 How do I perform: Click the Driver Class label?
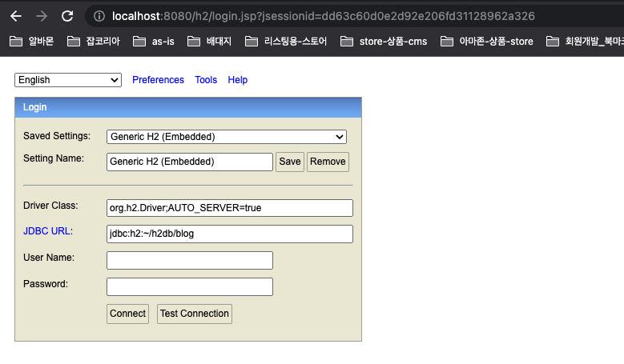[x=50, y=206]
